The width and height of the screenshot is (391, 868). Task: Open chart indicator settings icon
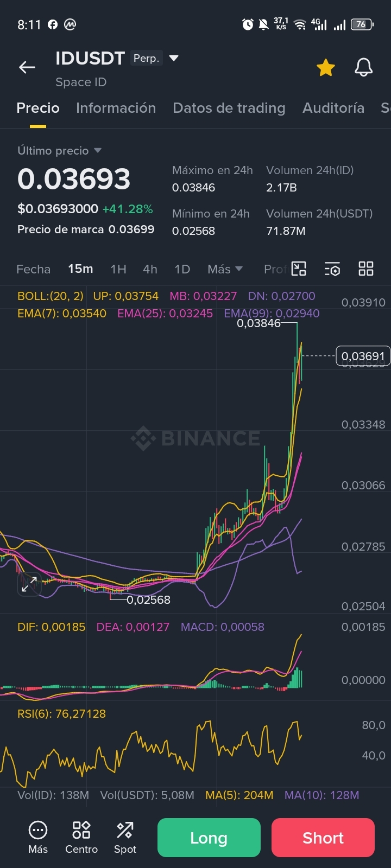[x=332, y=269]
